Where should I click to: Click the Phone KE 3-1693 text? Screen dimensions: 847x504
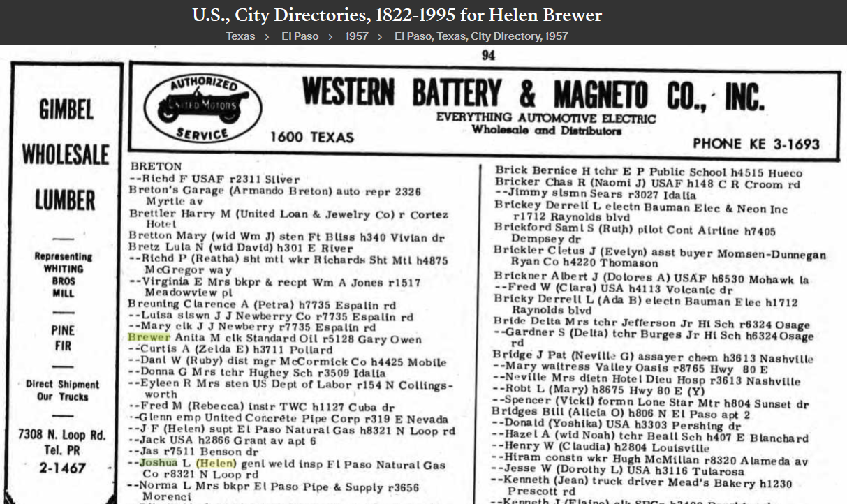tap(756, 144)
